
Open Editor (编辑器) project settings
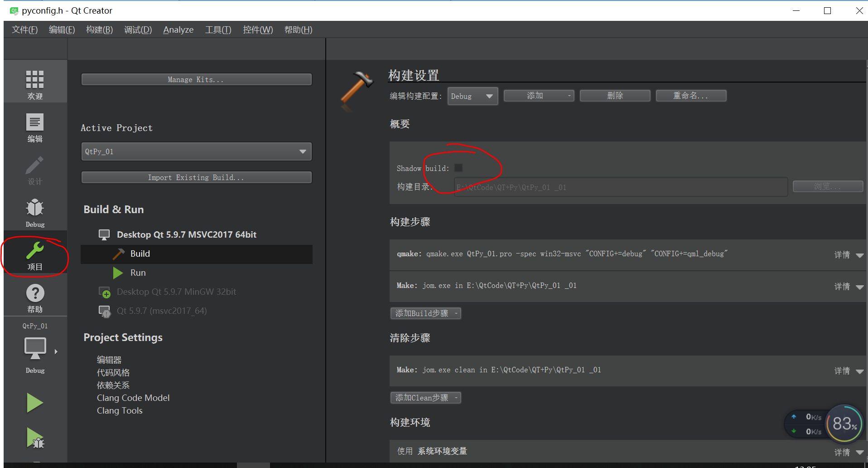click(109, 360)
